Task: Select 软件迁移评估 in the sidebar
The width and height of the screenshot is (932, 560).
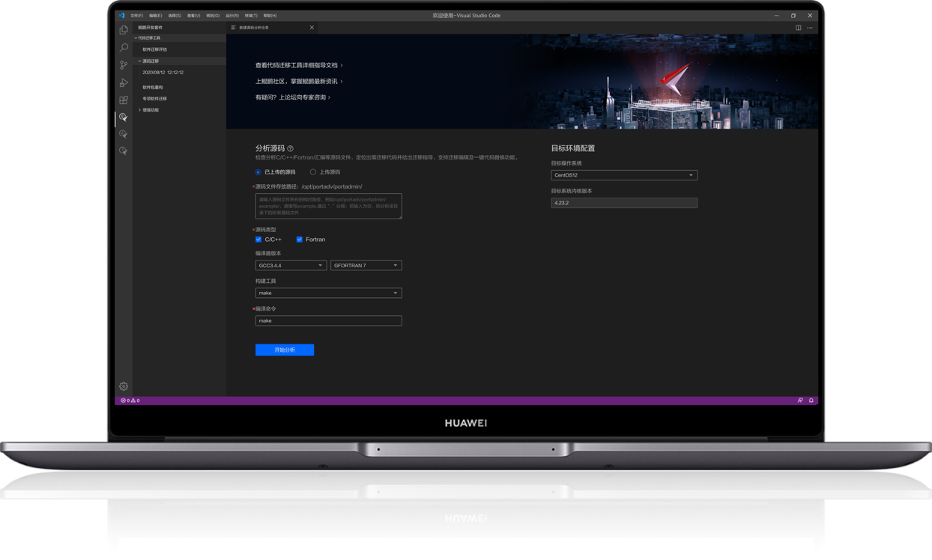Action: (x=155, y=49)
